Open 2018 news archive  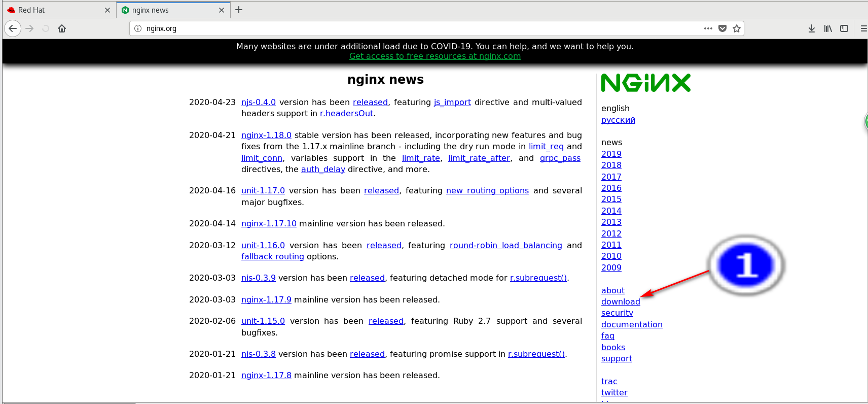coord(611,165)
